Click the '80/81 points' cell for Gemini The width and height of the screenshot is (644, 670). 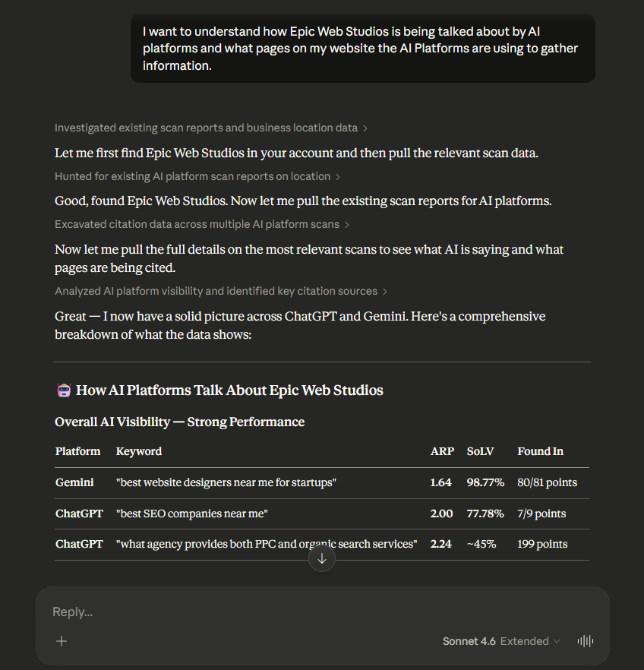coord(547,482)
